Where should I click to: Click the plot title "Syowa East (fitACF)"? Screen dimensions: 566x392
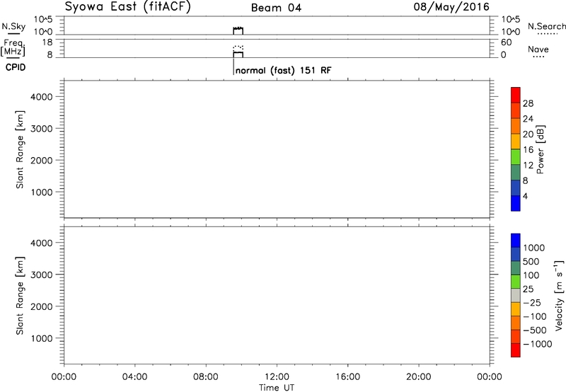coord(128,7)
